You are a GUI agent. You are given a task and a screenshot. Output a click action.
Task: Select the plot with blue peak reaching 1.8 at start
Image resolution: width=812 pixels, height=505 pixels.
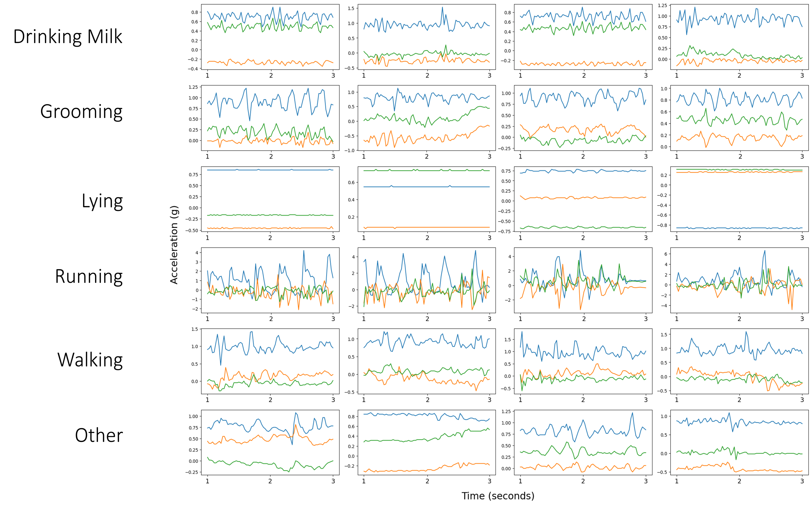[x=583, y=361]
